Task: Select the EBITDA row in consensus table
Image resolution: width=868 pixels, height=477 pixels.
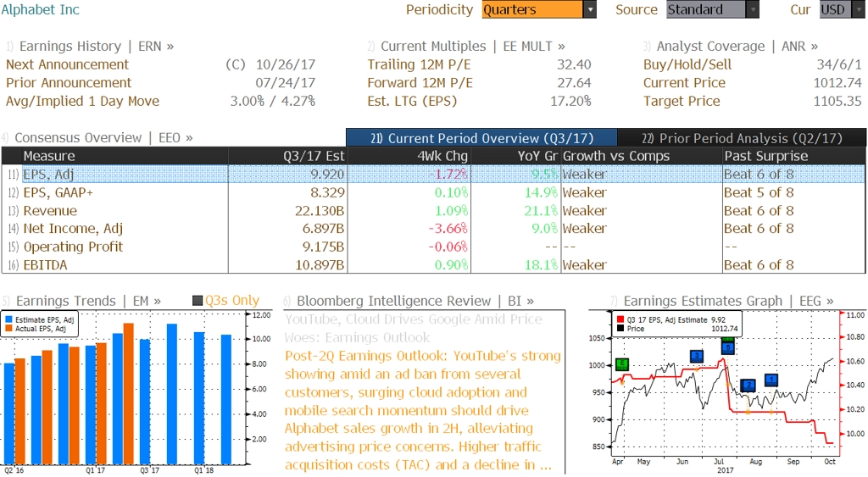Action: [47, 265]
